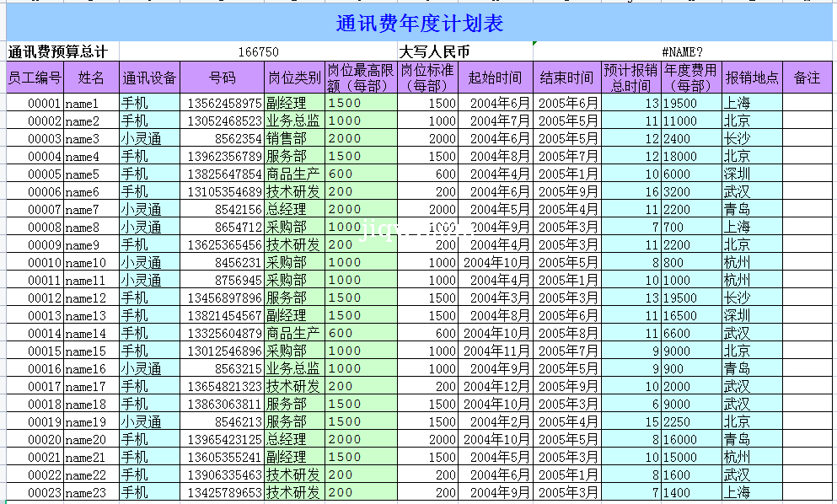837x504 pixels.
Task: Select the name23 cell in the last row
Action: click(91, 492)
